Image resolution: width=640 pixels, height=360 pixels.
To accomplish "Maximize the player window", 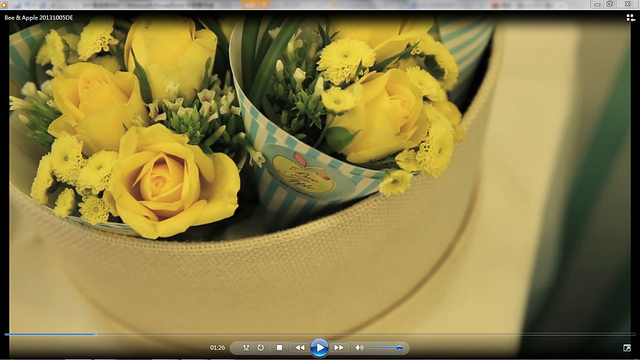I will coord(609,4).
